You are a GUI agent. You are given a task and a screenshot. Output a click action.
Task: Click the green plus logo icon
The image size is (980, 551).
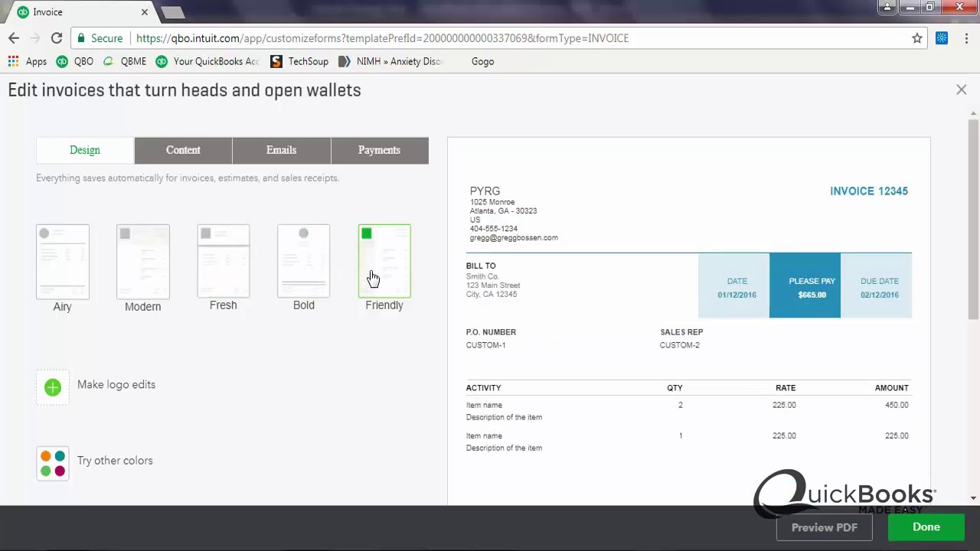53,387
